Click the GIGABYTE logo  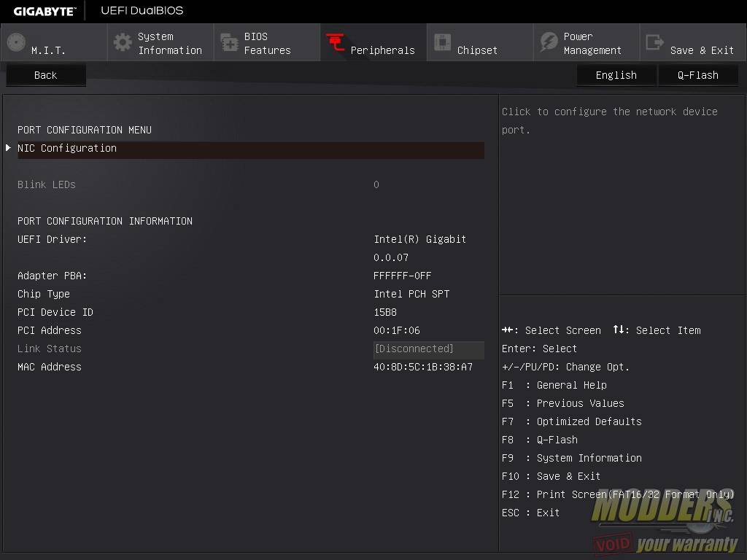coord(44,12)
